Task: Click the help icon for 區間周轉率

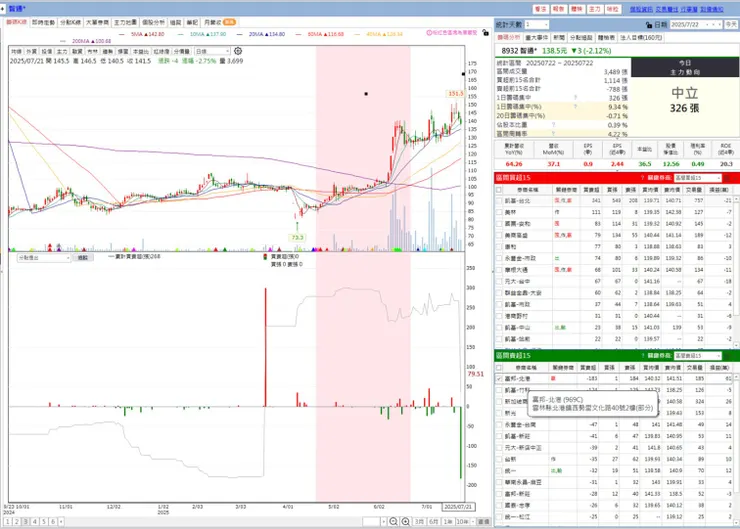Action: tap(553, 134)
